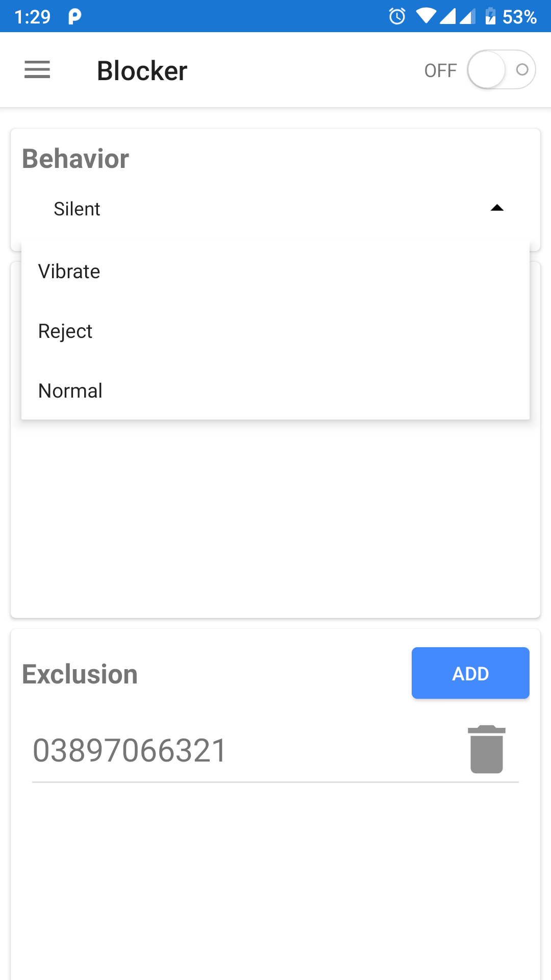The width and height of the screenshot is (551, 980).
Task: Tap the Blocker app title
Action: (x=142, y=70)
